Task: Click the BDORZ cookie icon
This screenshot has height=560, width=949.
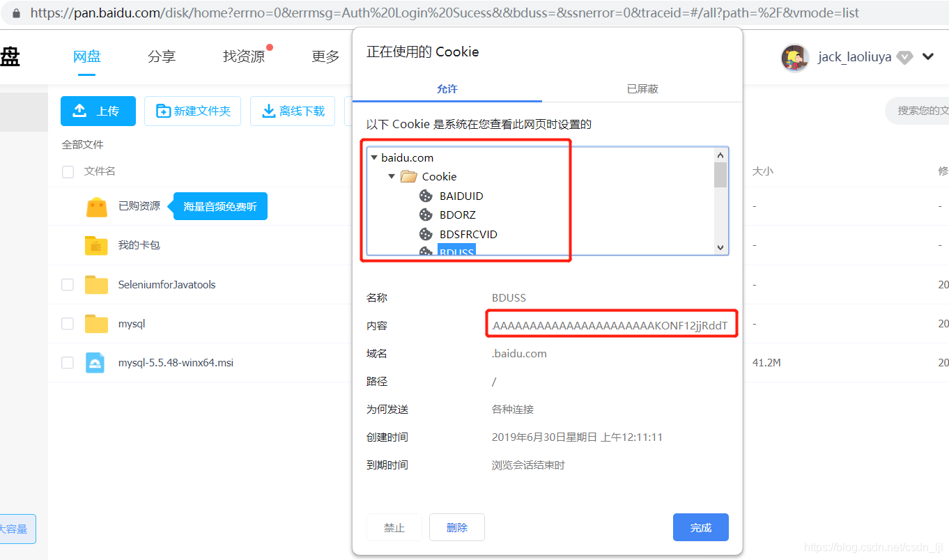Action: (x=426, y=215)
